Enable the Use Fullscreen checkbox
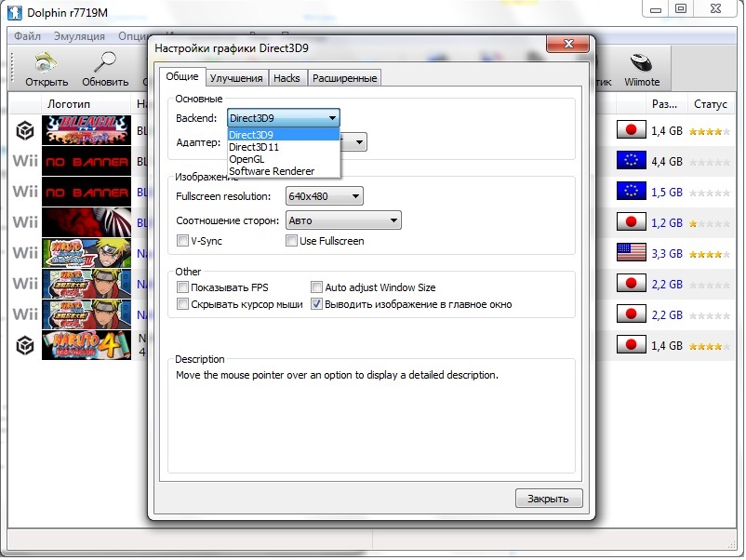 [291, 241]
